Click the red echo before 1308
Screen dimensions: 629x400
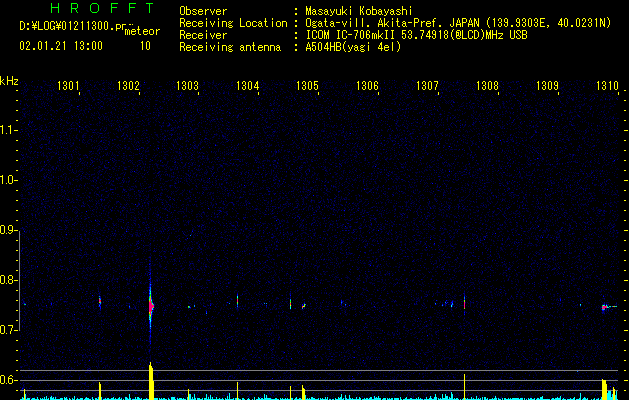(x=465, y=303)
